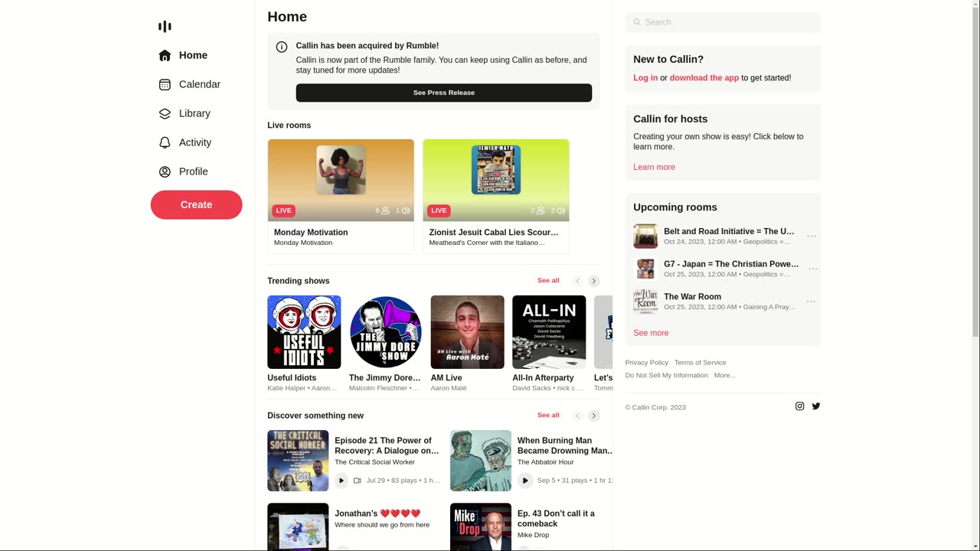Open Callin's Twitter page icon
The image size is (980, 551).
tap(816, 406)
